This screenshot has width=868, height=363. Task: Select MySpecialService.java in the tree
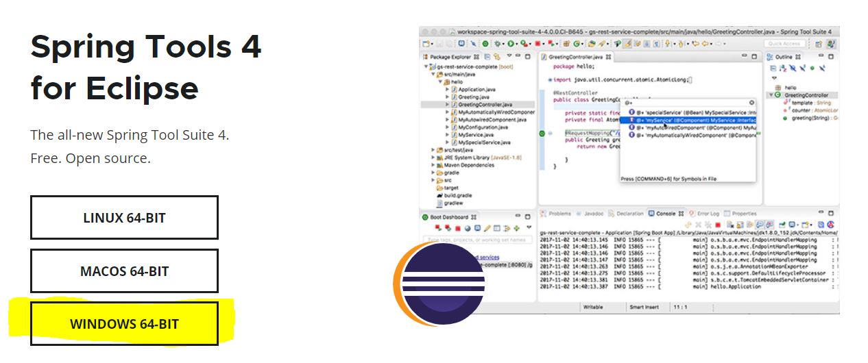click(479, 142)
